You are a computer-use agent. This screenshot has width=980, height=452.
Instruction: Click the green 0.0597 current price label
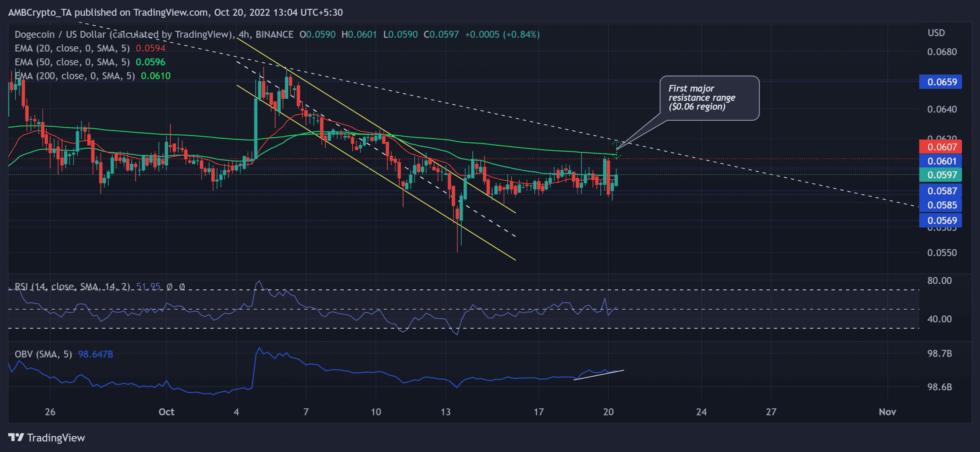click(x=940, y=175)
